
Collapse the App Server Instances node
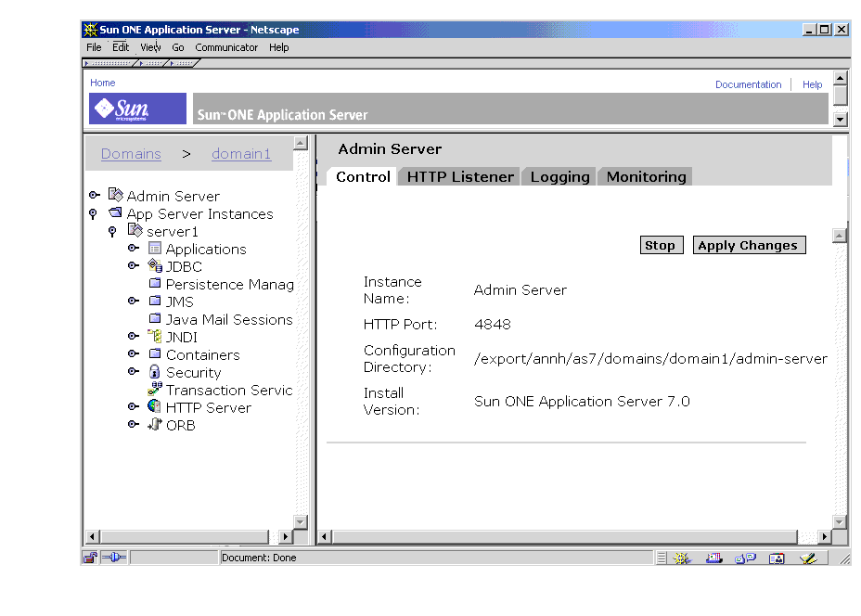tap(93, 213)
